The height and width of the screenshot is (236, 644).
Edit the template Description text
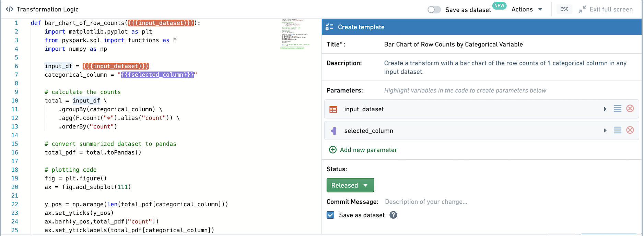tap(505, 67)
